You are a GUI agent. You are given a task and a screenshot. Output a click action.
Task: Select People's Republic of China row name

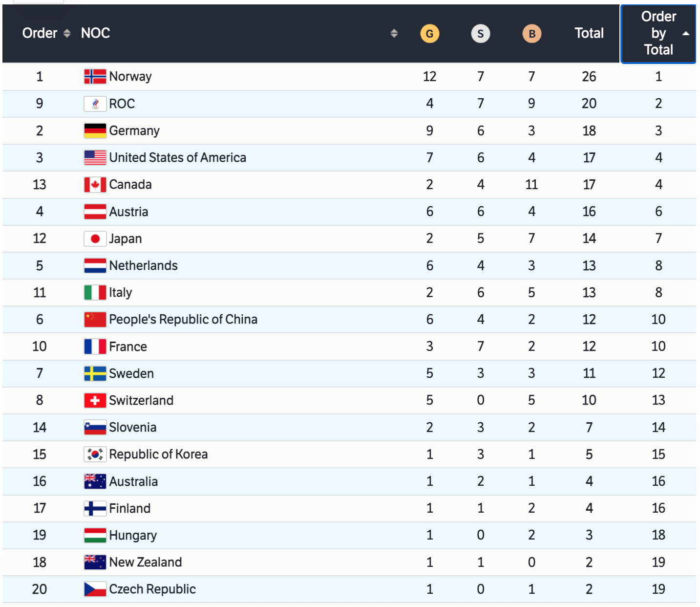(183, 320)
